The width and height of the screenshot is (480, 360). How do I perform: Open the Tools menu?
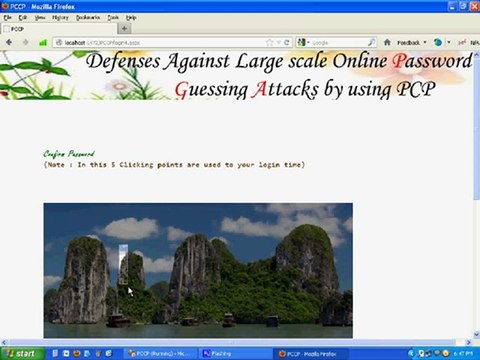click(x=113, y=17)
